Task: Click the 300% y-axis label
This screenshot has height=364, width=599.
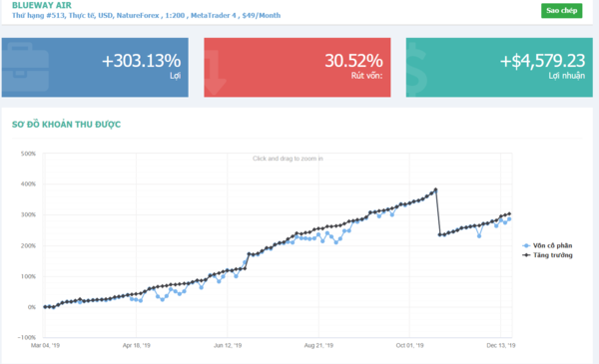Action: 28,214
